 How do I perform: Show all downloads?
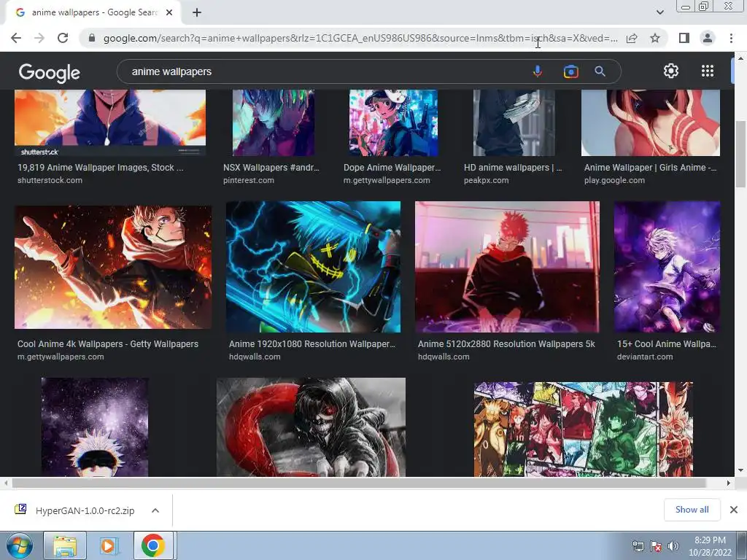pyautogui.click(x=692, y=510)
